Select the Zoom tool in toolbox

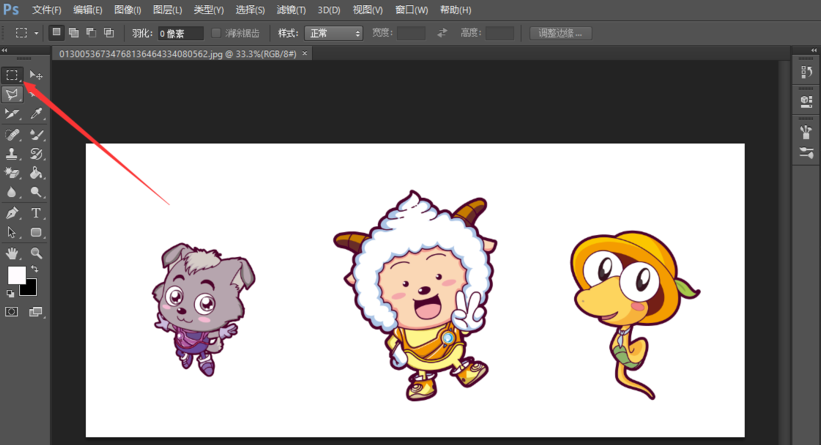click(36, 253)
